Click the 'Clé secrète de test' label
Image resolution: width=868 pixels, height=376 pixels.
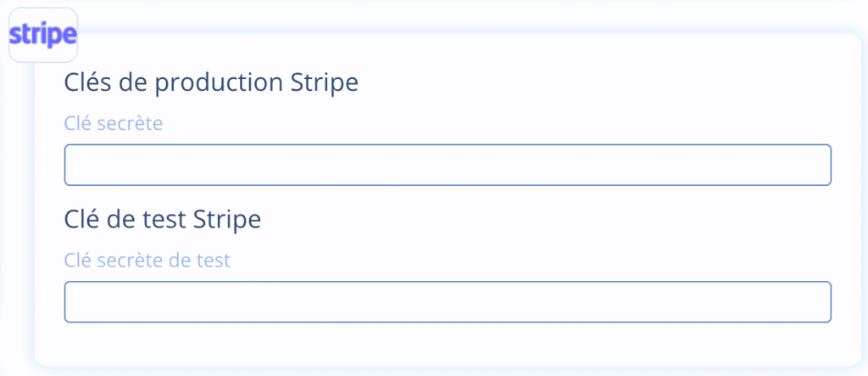147,260
